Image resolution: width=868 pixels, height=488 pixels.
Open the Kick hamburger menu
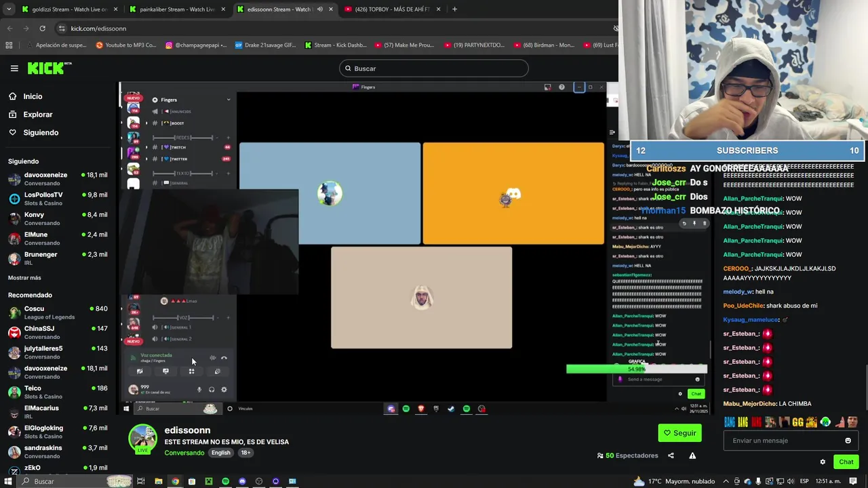click(14, 68)
